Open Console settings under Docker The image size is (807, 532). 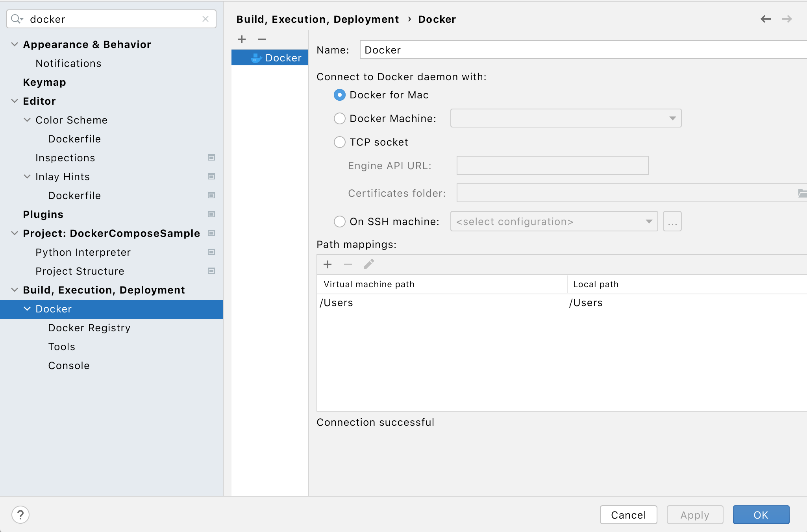69,365
